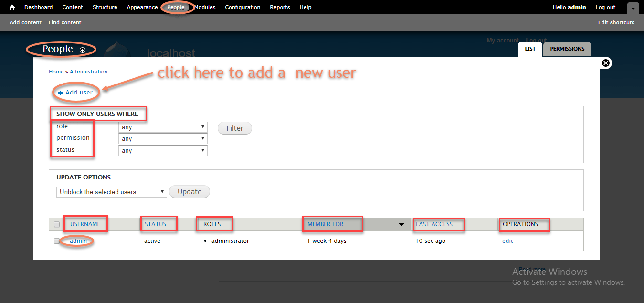Open the Structure menu
Screen dimensions: 644x303
pyautogui.click(x=105, y=7)
